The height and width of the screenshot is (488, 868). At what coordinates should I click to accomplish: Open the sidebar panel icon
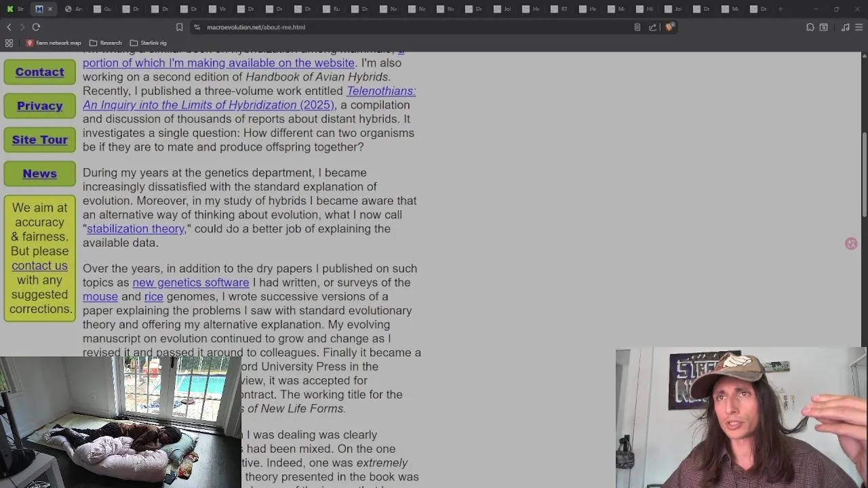tap(823, 27)
